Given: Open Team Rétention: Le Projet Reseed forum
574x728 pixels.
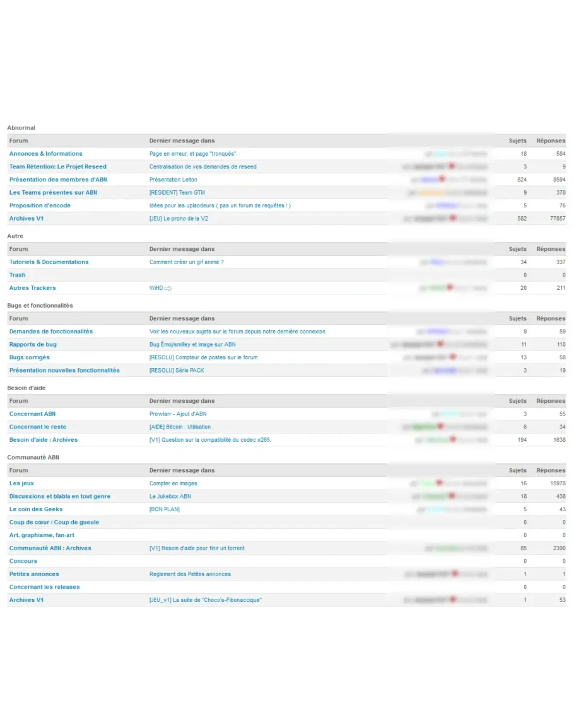Looking at the screenshot, I should click(x=57, y=167).
